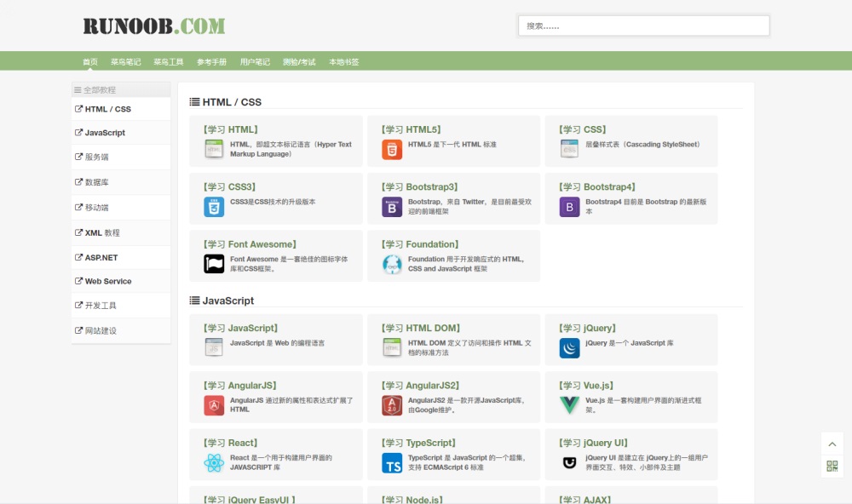Open the 【学习 Bootstrap4】 title link
Screen dimensions: 852x504
point(598,186)
